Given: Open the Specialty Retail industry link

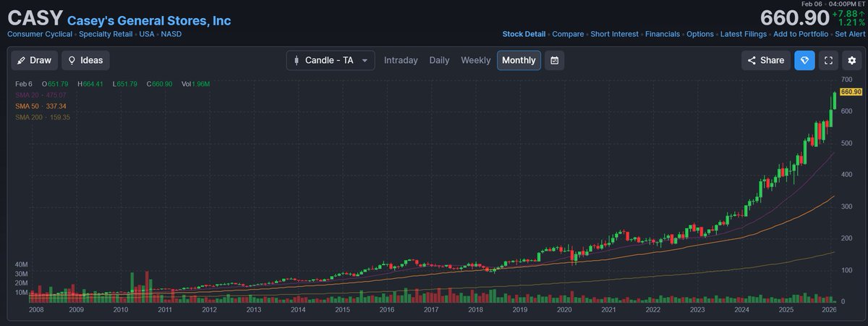Looking at the screenshot, I should [x=106, y=34].
